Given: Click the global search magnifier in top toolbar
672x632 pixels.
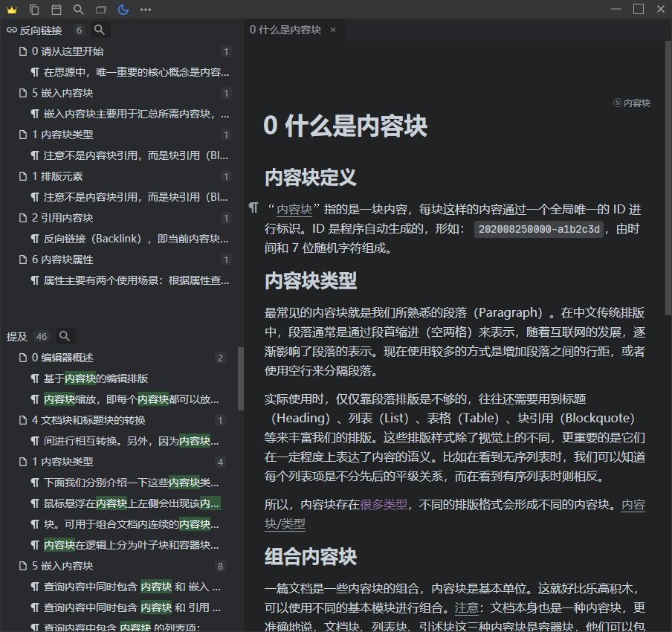Looking at the screenshot, I should (x=77, y=10).
